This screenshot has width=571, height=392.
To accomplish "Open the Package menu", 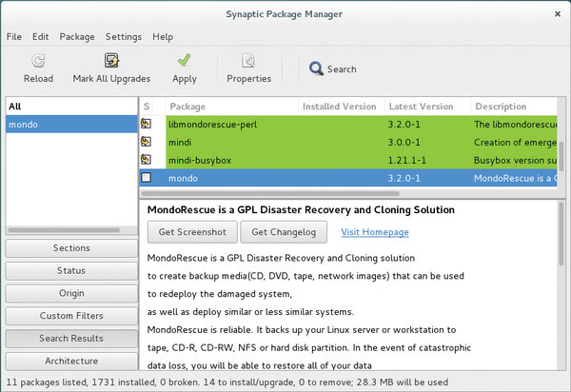I will 77,37.
